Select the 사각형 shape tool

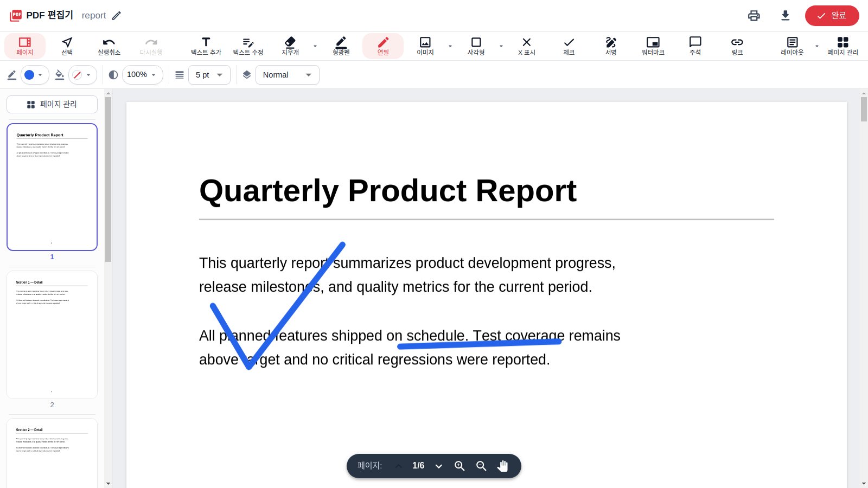click(476, 46)
